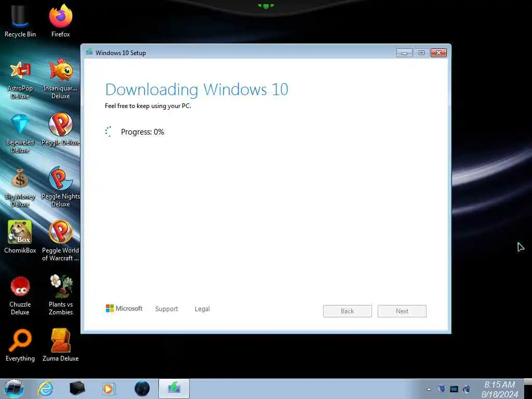Open the Windows Start menu orb
532x399 pixels.
(x=14, y=389)
